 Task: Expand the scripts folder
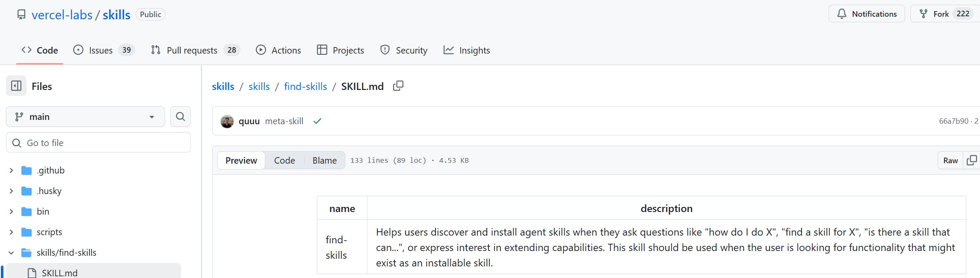12,232
